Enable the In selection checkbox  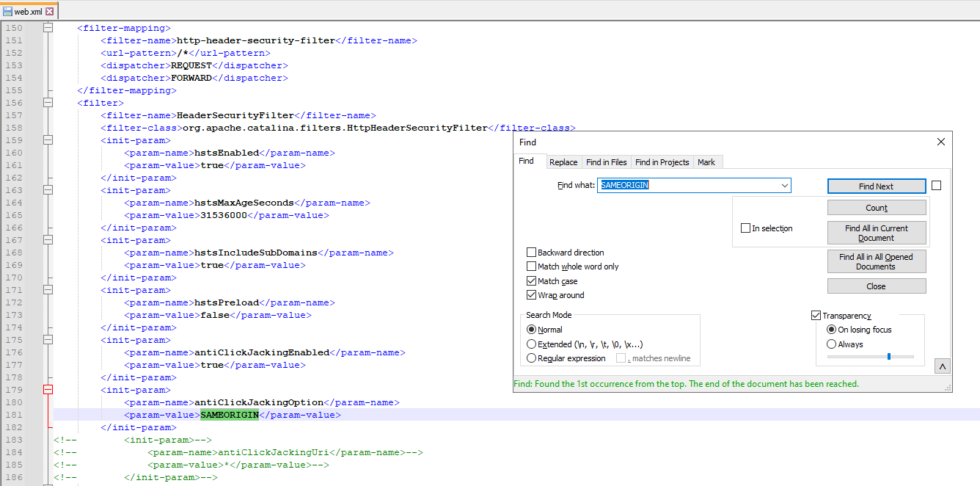pos(746,228)
